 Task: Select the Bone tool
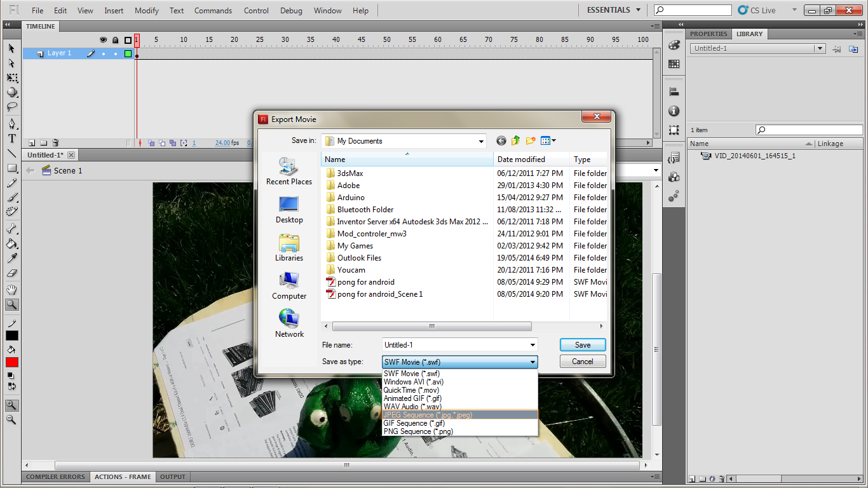(x=11, y=229)
